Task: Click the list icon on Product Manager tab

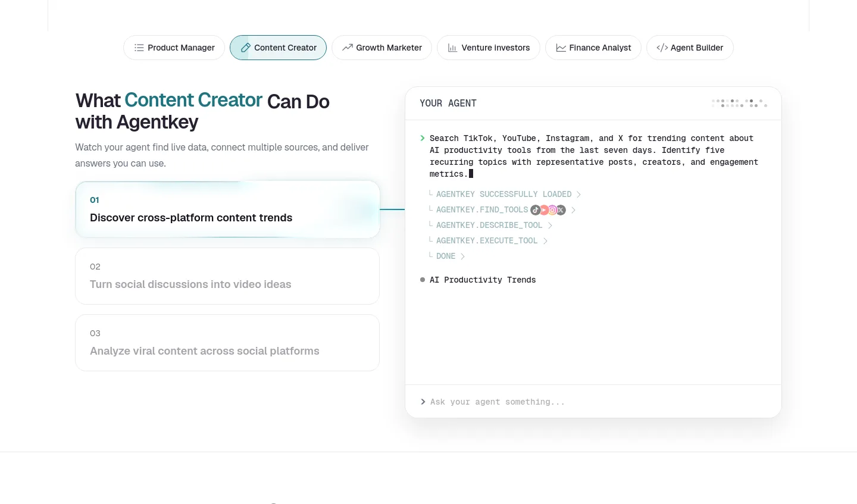Action: point(139,48)
